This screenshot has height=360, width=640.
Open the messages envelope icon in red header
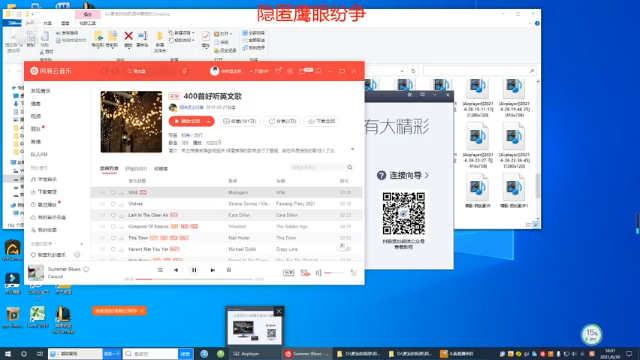302,71
